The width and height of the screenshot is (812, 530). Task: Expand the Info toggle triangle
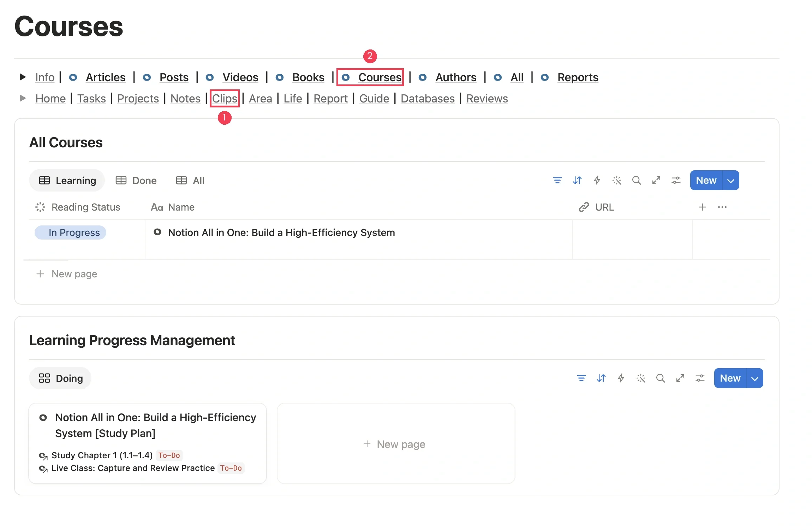[23, 77]
